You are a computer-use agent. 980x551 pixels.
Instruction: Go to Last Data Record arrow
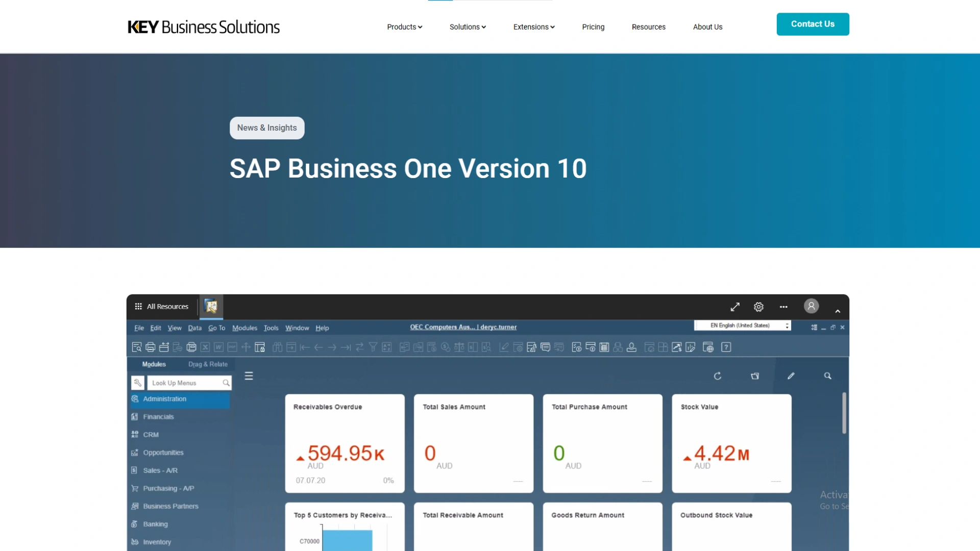pos(346,347)
